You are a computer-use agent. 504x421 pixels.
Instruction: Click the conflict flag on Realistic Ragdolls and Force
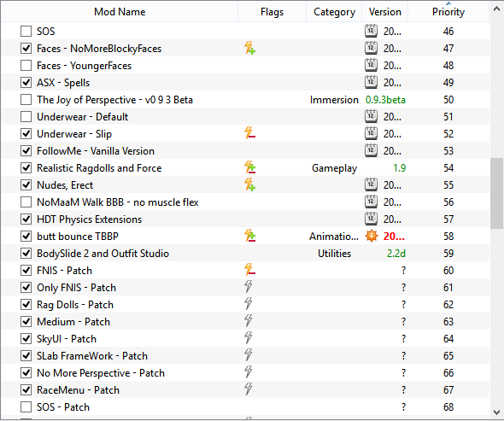[x=249, y=167]
